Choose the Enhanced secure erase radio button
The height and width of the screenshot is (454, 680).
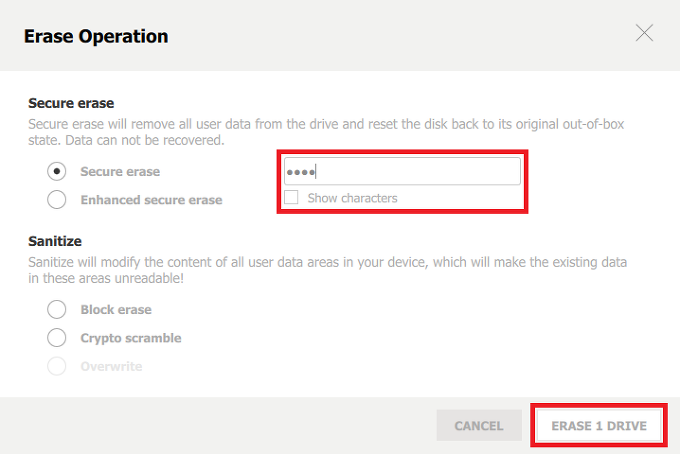point(57,199)
